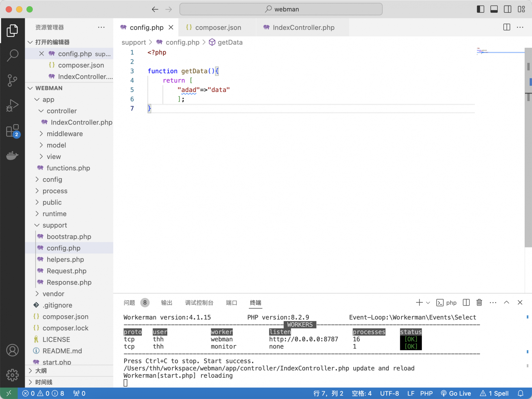Open the ports forwarded status item

(79, 393)
